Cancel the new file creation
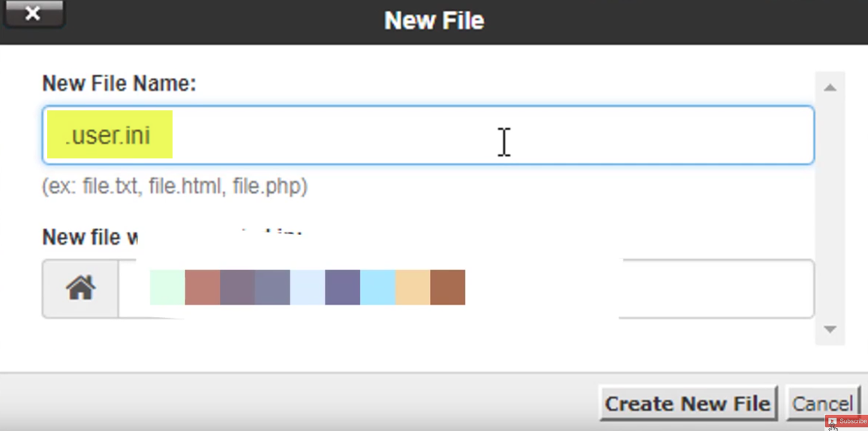This screenshot has width=868, height=431. [822, 403]
